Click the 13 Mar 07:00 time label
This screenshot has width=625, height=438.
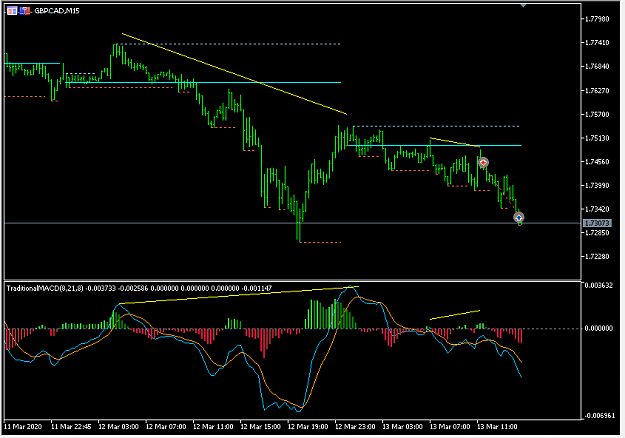pos(450,426)
